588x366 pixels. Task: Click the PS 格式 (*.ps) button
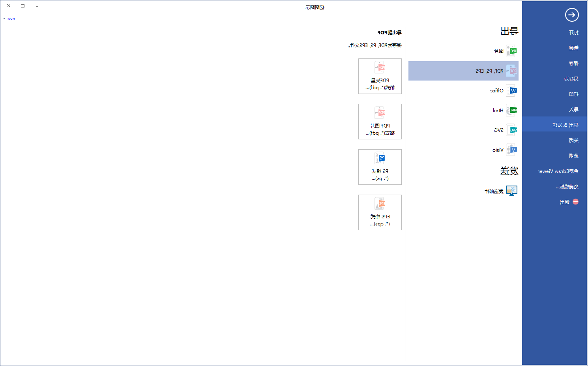pyautogui.click(x=380, y=167)
